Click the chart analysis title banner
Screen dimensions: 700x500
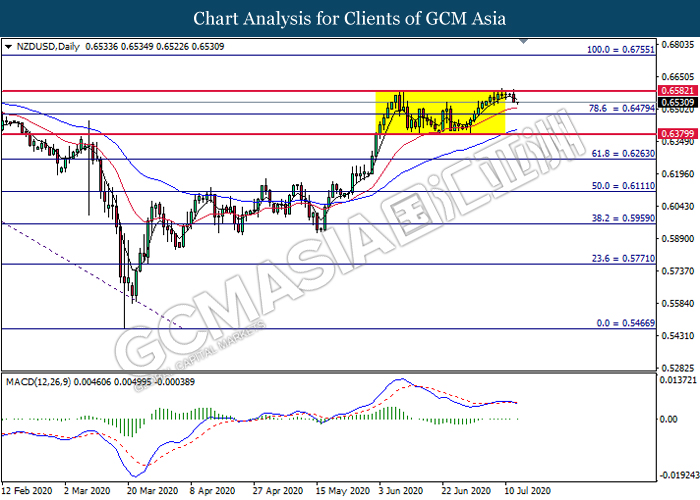pos(350,18)
